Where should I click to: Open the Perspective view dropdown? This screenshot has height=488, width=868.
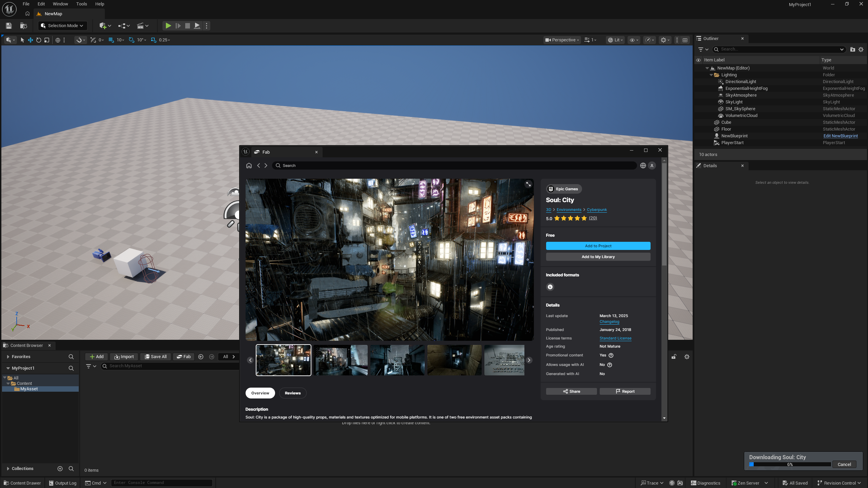tap(562, 40)
